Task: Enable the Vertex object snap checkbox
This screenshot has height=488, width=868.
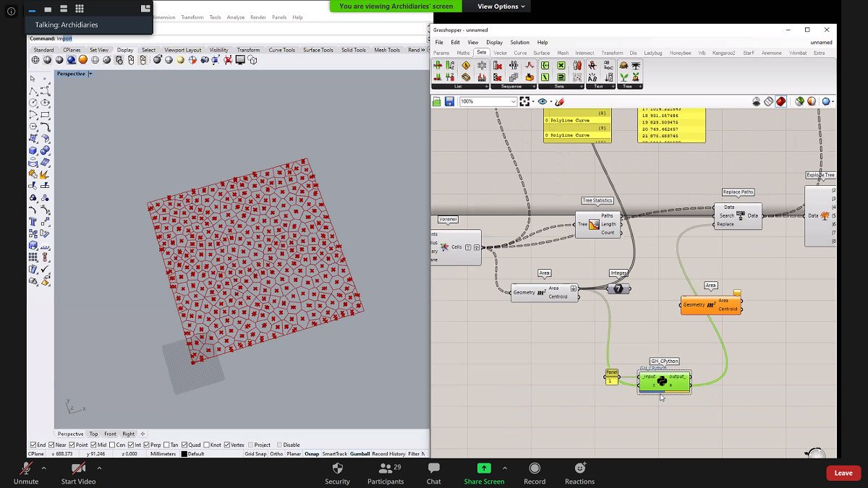Action: [x=226, y=445]
